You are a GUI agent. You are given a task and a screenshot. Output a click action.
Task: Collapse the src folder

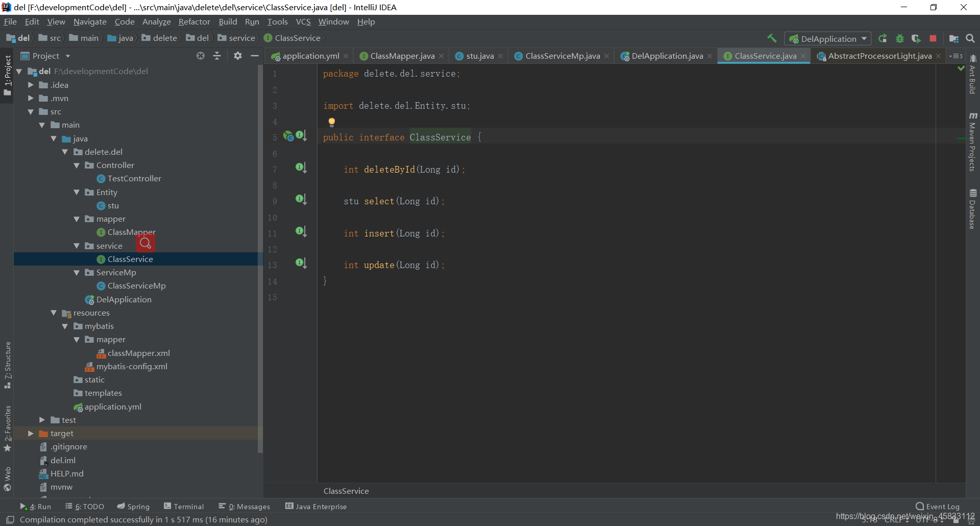[x=31, y=111]
